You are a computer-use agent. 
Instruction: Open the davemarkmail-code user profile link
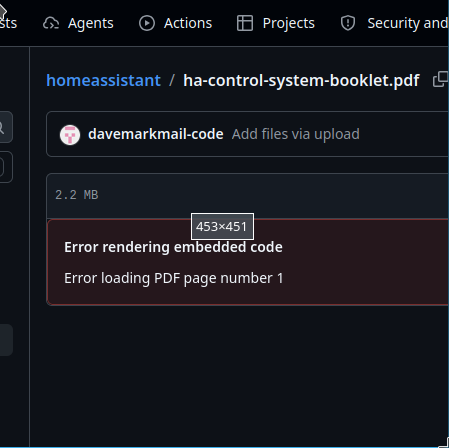tap(156, 134)
